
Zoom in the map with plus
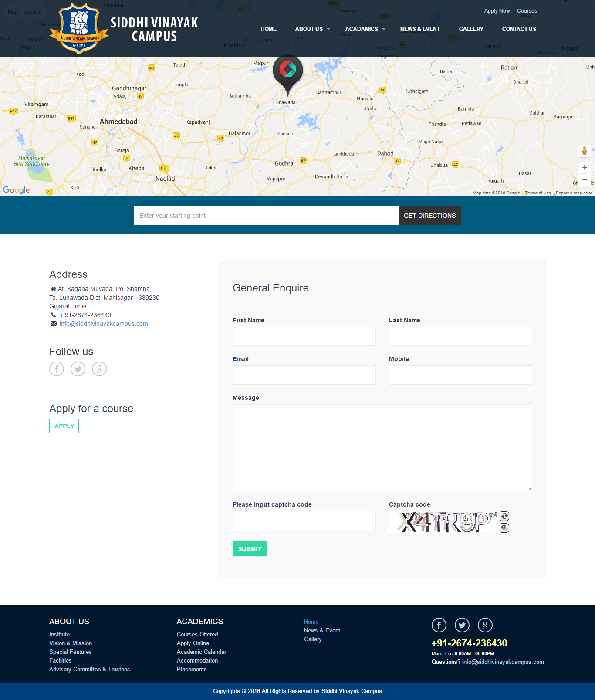tap(585, 168)
